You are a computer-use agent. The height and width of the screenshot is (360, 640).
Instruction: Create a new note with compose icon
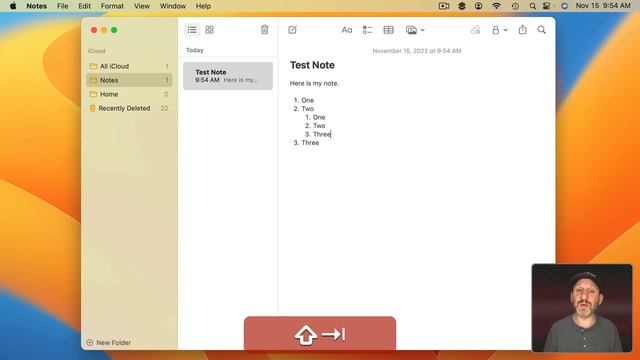click(293, 30)
